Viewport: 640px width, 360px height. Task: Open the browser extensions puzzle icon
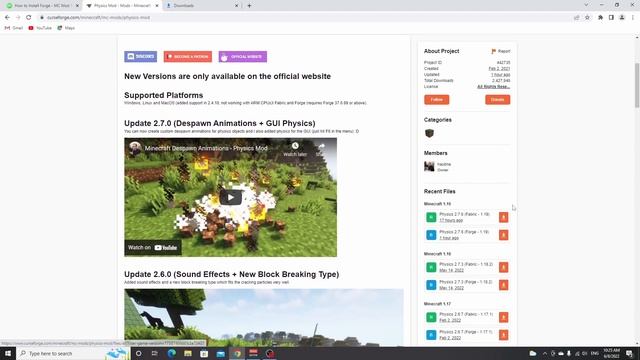click(600, 18)
